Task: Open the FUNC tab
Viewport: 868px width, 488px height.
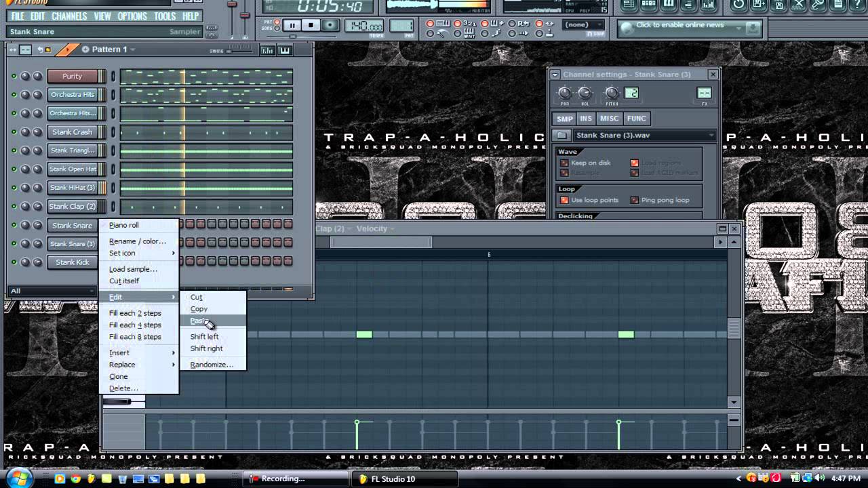Action: click(636, 119)
